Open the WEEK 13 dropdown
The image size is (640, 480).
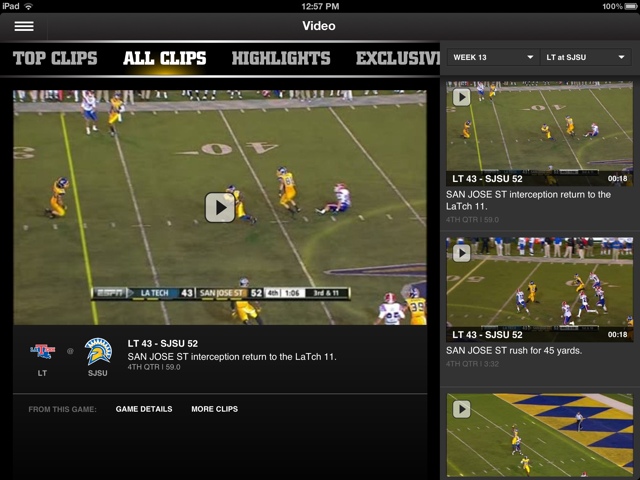493,58
